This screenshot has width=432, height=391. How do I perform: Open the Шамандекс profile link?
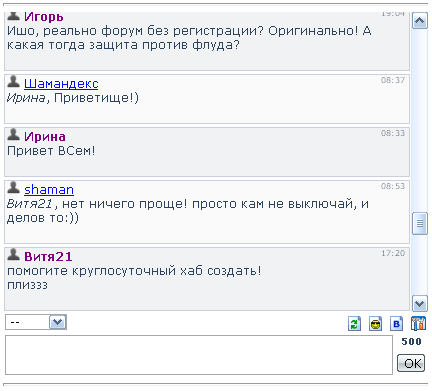pos(61,84)
